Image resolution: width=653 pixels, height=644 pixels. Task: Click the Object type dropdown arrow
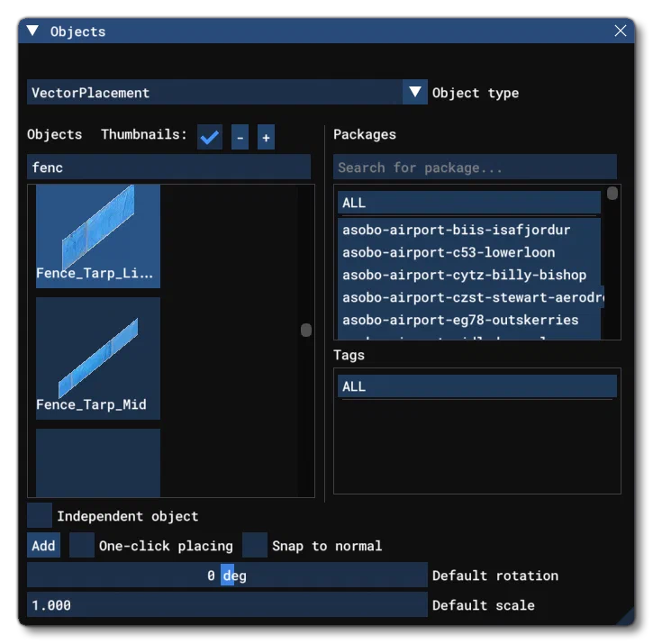pyautogui.click(x=415, y=92)
